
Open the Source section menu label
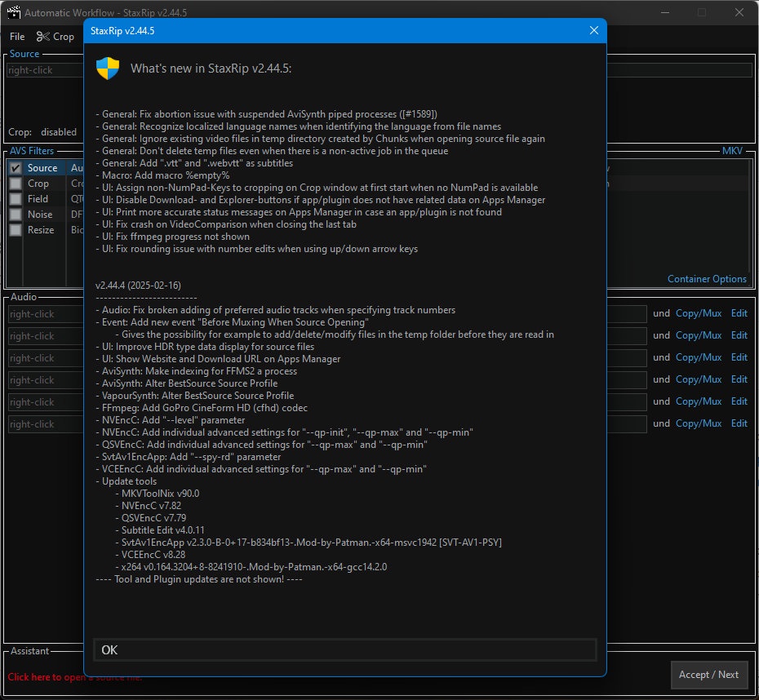point(24,54)
